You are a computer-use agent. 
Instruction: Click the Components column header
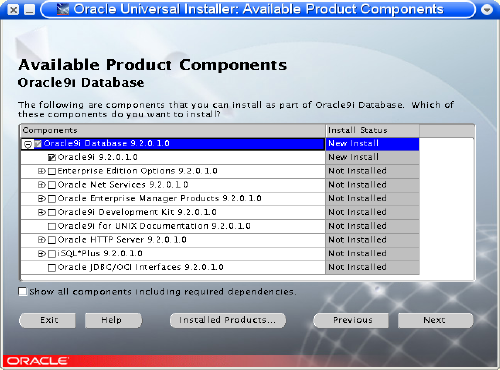pos(173,130)
